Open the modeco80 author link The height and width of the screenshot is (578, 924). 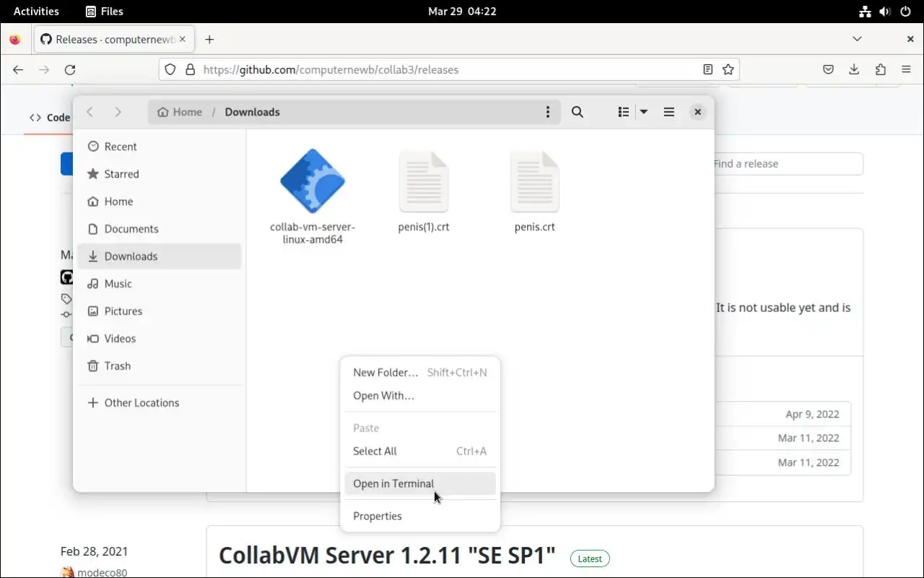point(103,573)
